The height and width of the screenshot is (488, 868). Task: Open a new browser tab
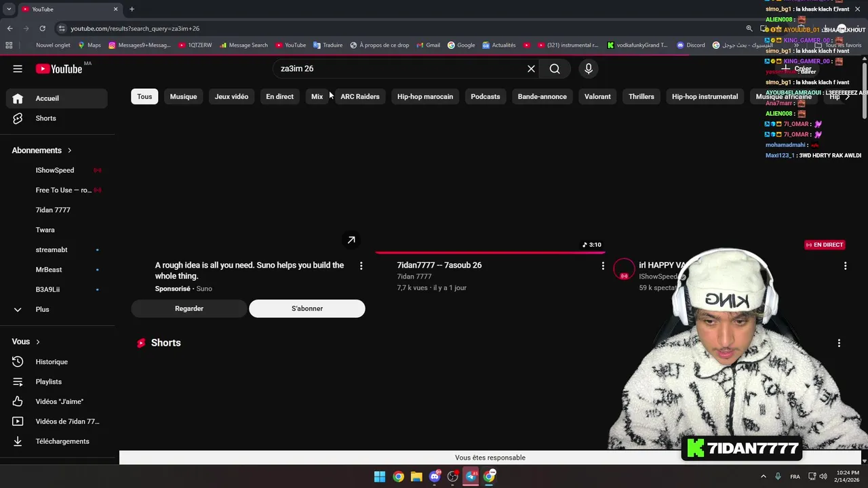[x=132, y=9]
